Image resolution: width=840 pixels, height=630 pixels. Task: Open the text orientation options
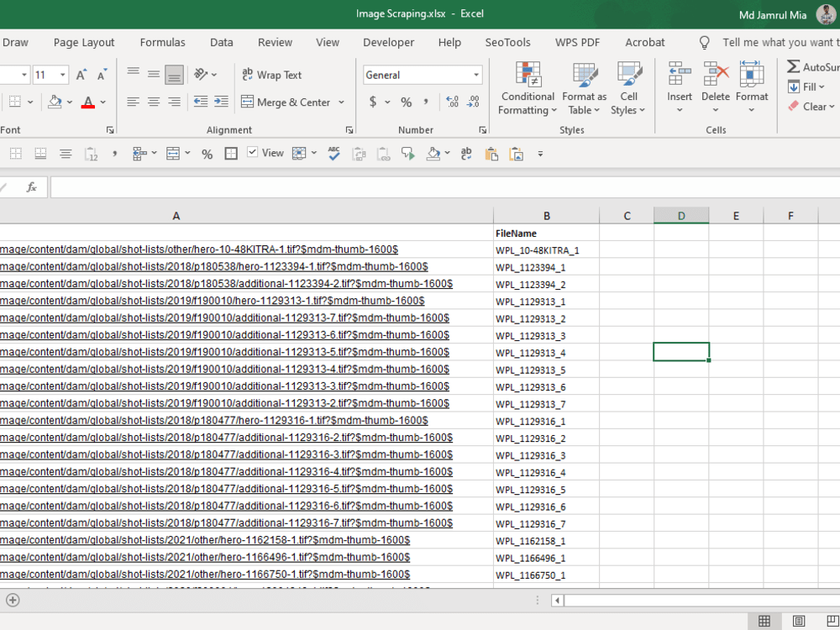[x=205, y=75]
